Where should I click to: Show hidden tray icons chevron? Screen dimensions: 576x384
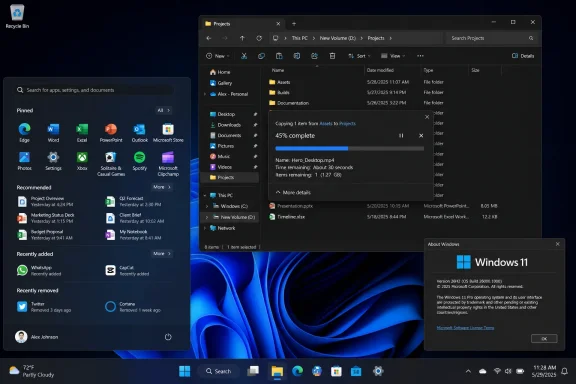point(468,371)
